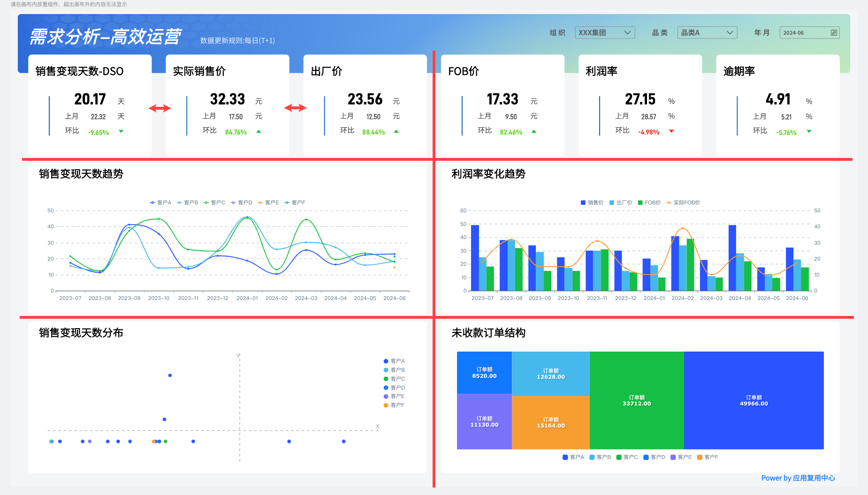Image resolution: width=868 pixels, height=495 pixels.
Task: Click the 32.33 value in 实际销售价 card
Action: coord(228,99)
